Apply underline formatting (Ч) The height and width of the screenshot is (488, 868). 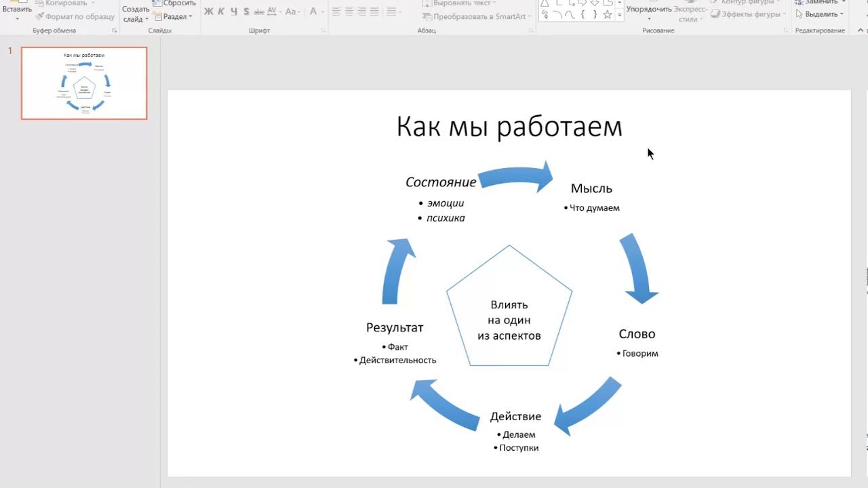[x=234, y=12]
